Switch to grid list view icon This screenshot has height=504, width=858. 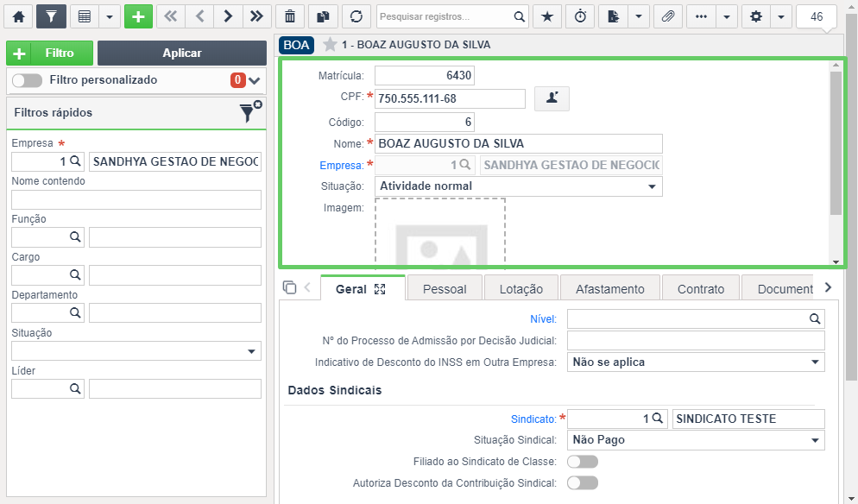click(85, 17)
